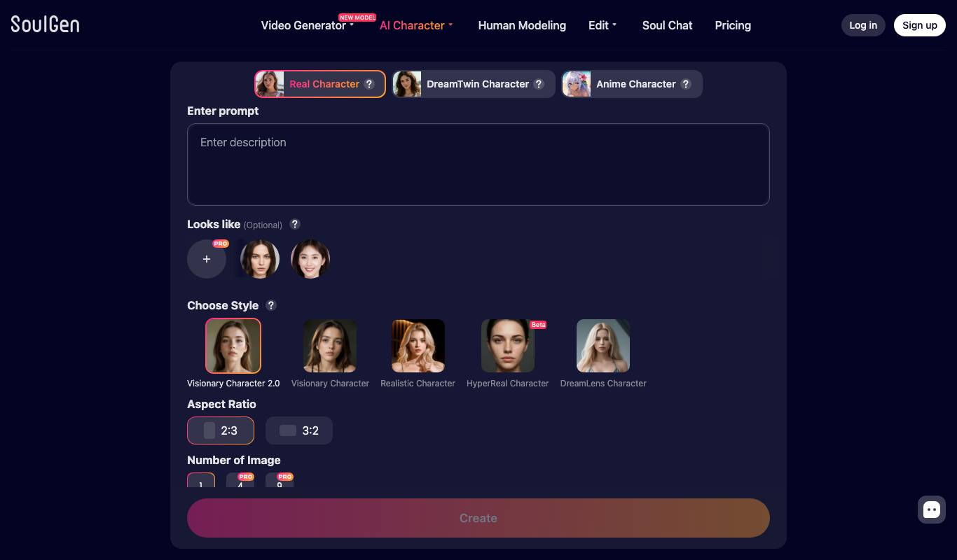Set number of images to 9
The height and width of the screenshot is (560, 957).
point(280,480)
